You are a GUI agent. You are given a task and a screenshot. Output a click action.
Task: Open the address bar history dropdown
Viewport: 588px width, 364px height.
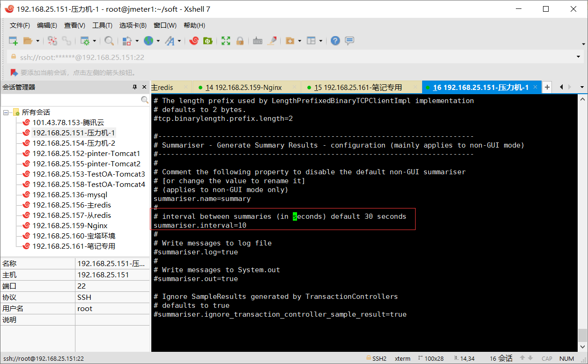579,57
